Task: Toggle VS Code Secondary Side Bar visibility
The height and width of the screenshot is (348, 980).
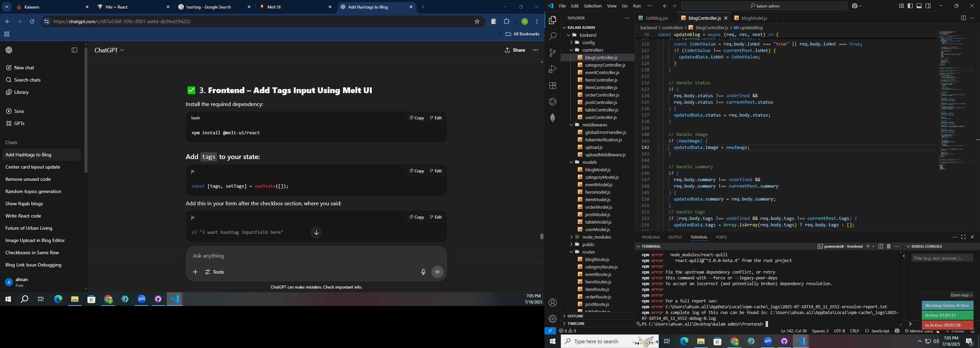Action: pyautogui.click(x=928, y=6)
